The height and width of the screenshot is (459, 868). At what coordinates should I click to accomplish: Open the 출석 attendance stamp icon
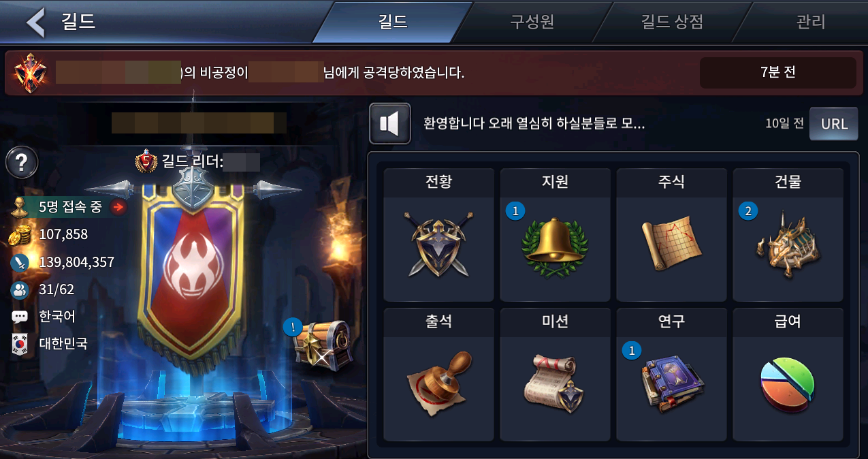[x=439, y=381]
